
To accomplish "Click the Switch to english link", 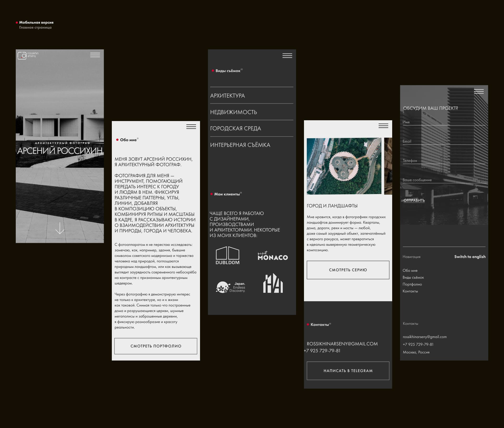I will coord(470,257).
